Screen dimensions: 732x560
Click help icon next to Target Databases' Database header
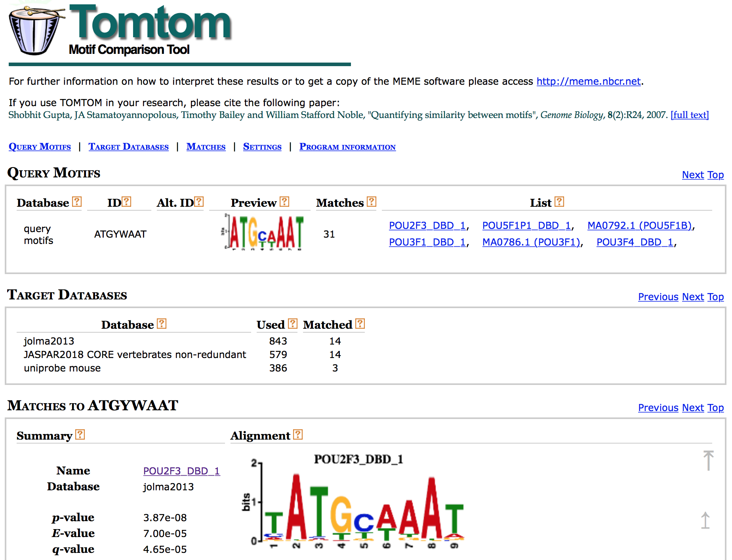pos(162,324)
